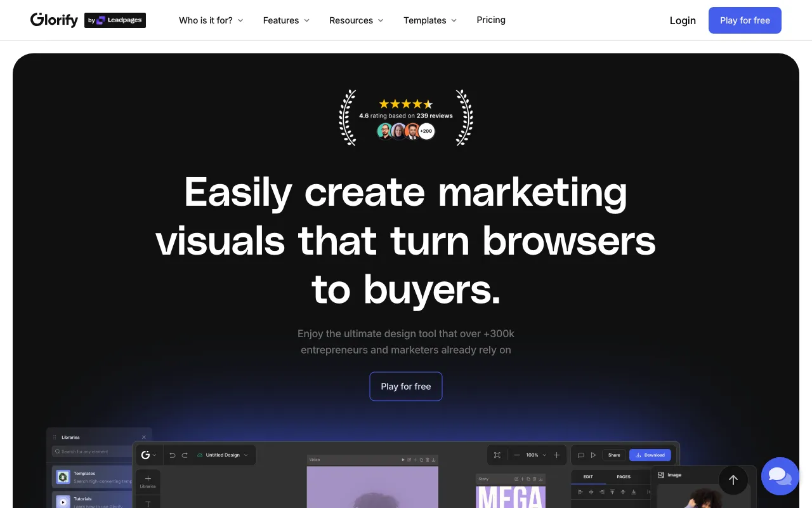The width and height of the screenshot is (812, 508).
Task: Click the 'Search for any element' field
Action: (x=93, y=451)
